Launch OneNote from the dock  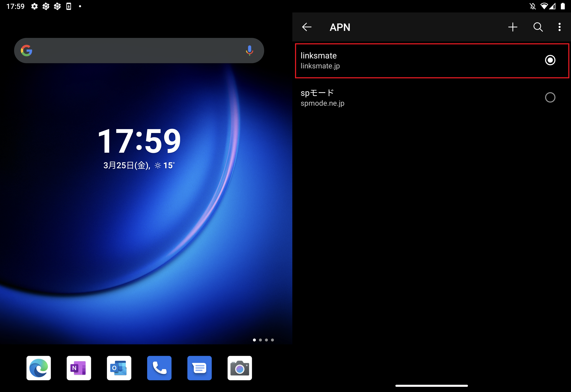coord(79,368)
